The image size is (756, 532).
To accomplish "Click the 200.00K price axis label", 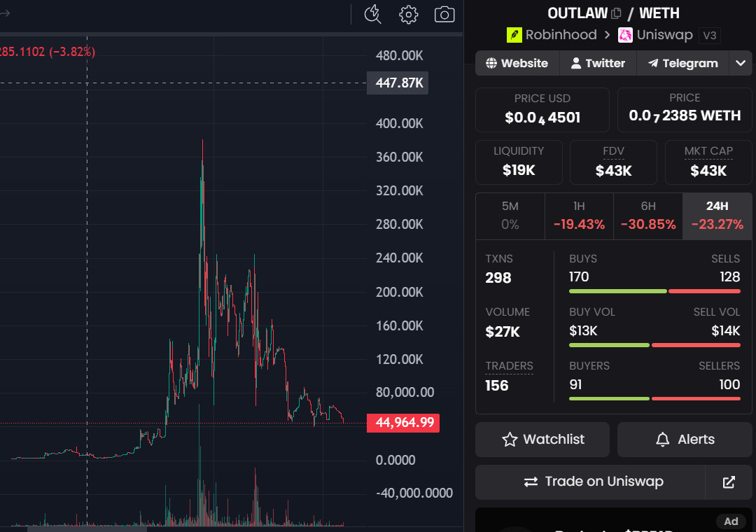I will [x=399, y=293].
